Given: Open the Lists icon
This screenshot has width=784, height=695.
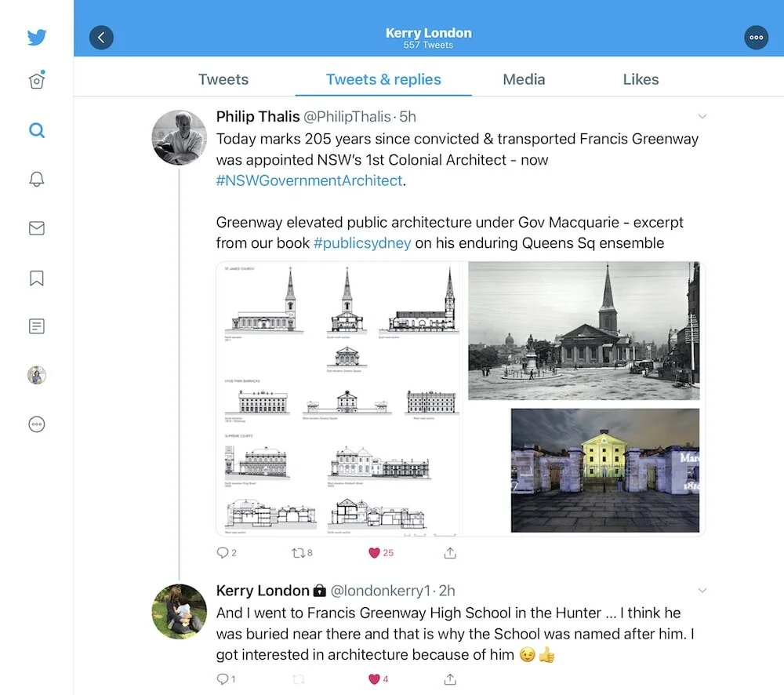Looking at the screenshot, I should [x=36, y=326].
